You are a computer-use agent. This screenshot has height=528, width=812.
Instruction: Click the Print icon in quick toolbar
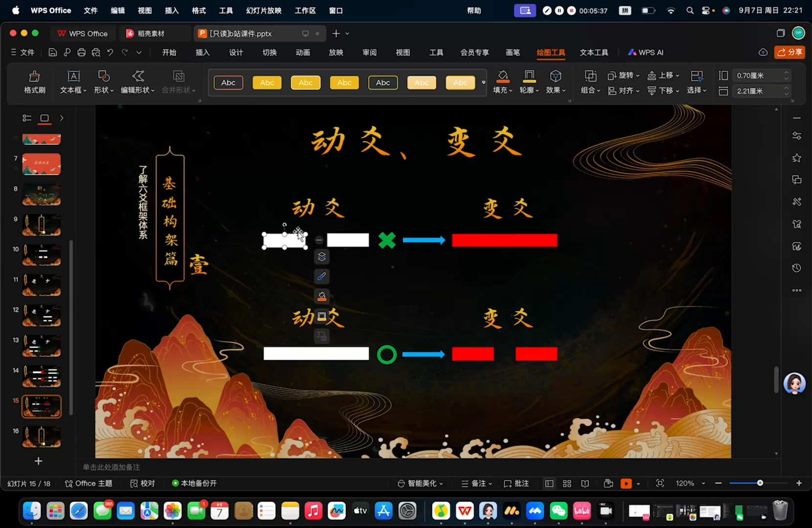[82, 52]
